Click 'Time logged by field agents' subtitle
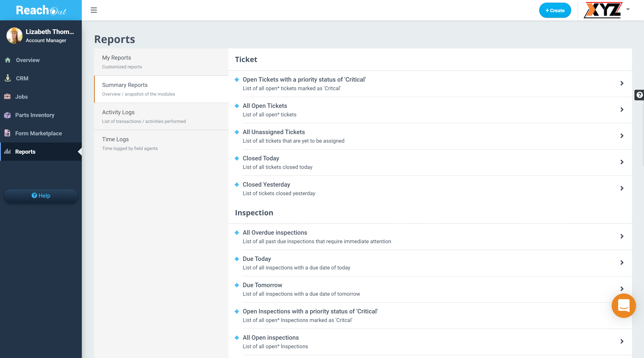Image resolution: width=644 pixels, height=358 pixels. coord(130,148)
